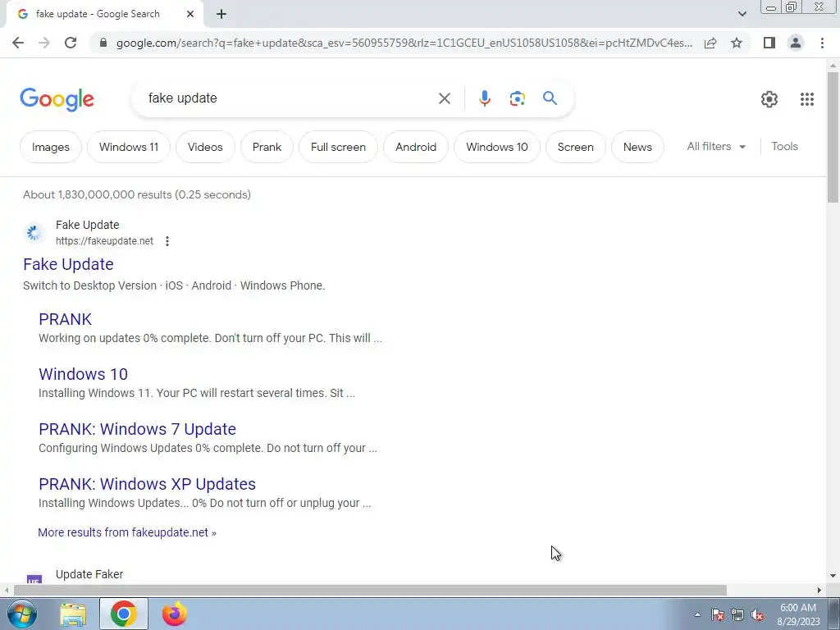Open the PRANK sitelink

65,319
